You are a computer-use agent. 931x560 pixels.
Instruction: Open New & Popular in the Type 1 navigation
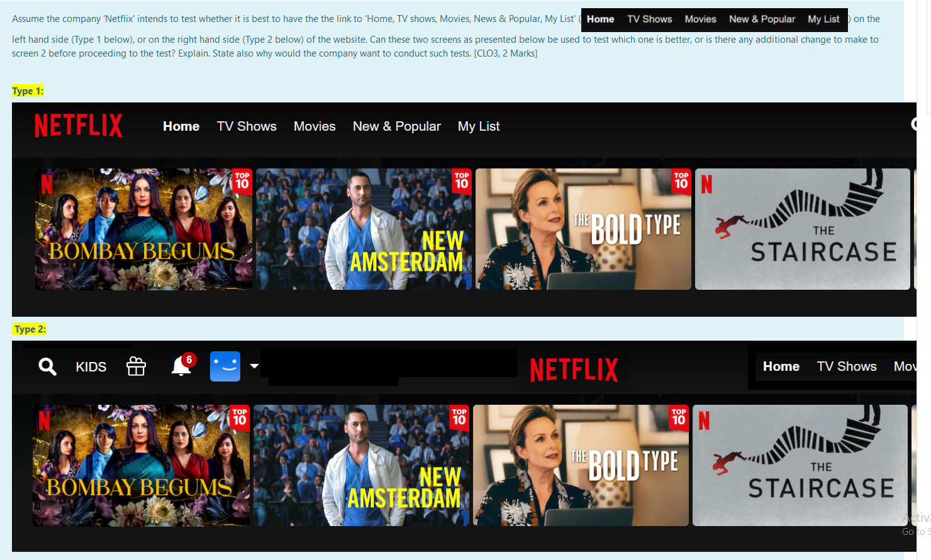click(397, 126)
